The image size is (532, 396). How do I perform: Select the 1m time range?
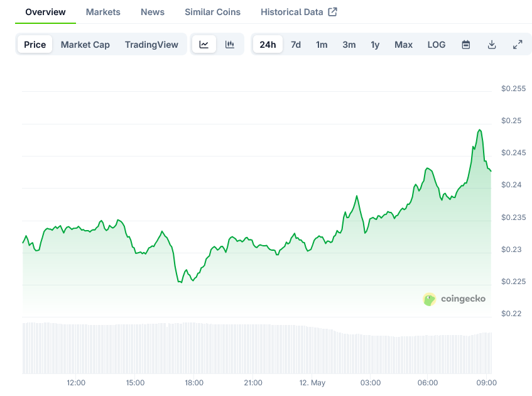coord(322,45)
